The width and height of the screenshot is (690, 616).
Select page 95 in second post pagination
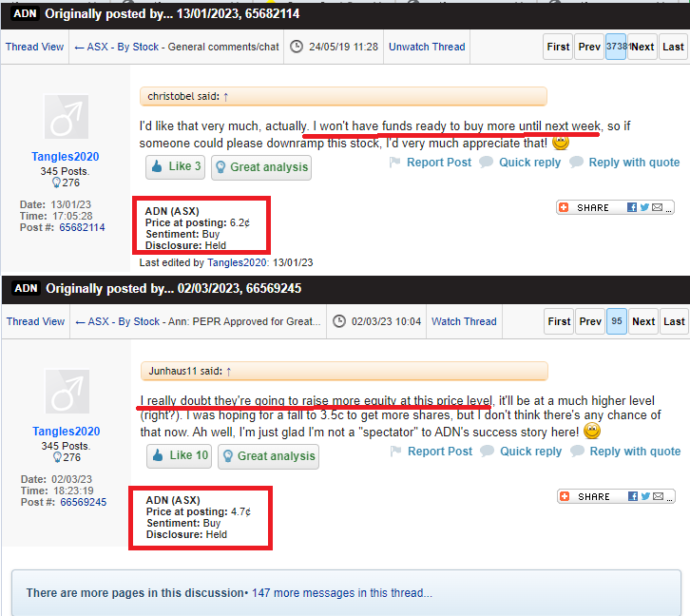[617, 321]
